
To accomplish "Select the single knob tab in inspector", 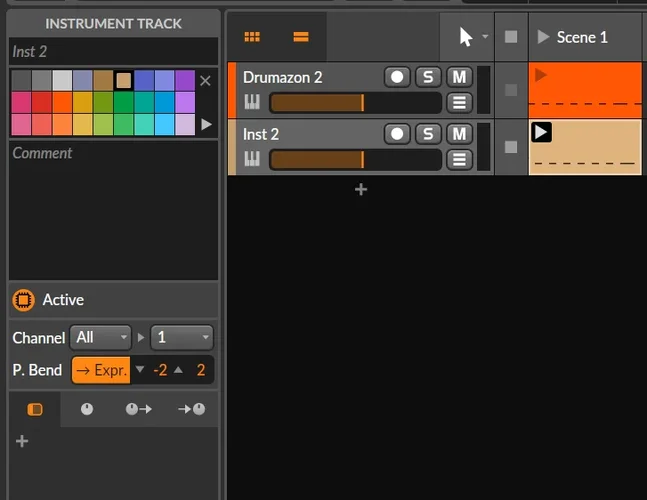I will pyautogui.click(x=86, y=409).
